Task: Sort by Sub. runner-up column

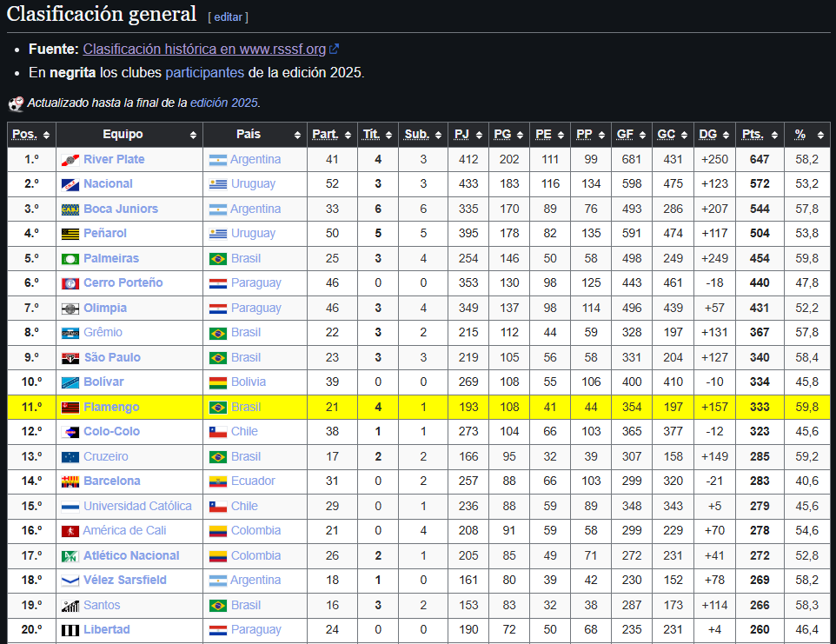Action: coord(423,135)
